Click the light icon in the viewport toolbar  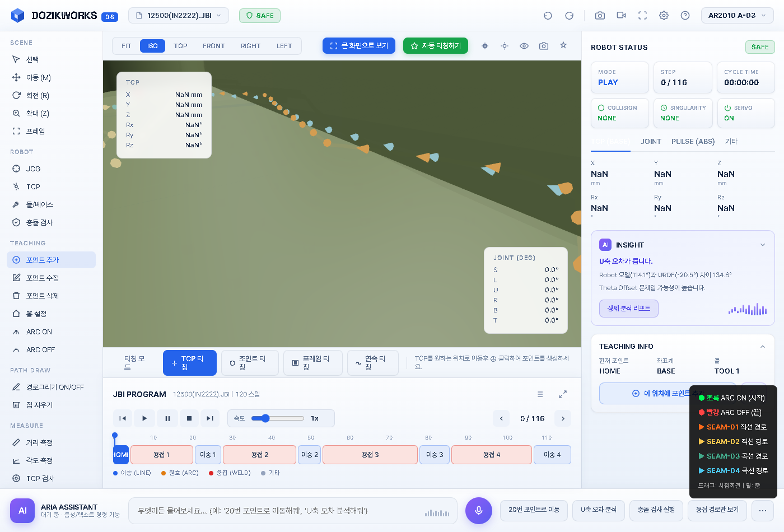click(505, 46)
